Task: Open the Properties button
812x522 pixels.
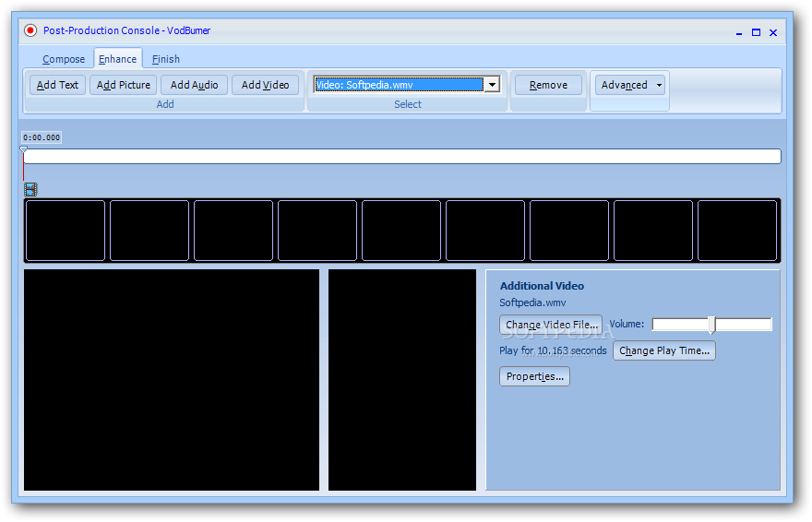Action: tap(535, 376)
